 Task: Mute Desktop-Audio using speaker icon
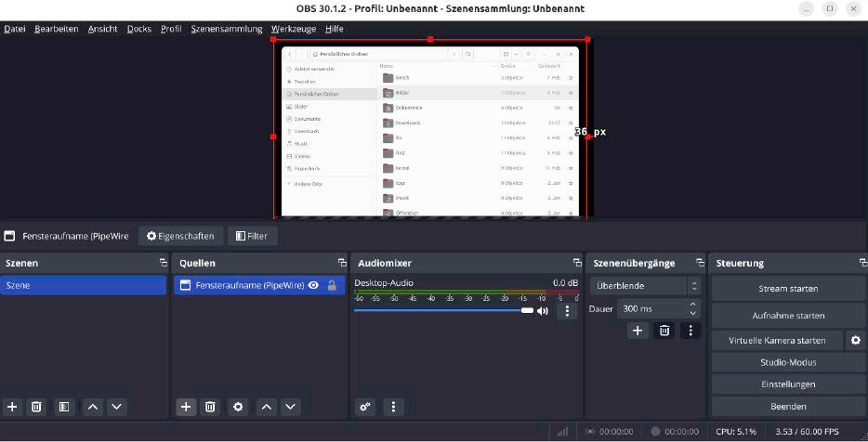(543, 311)
